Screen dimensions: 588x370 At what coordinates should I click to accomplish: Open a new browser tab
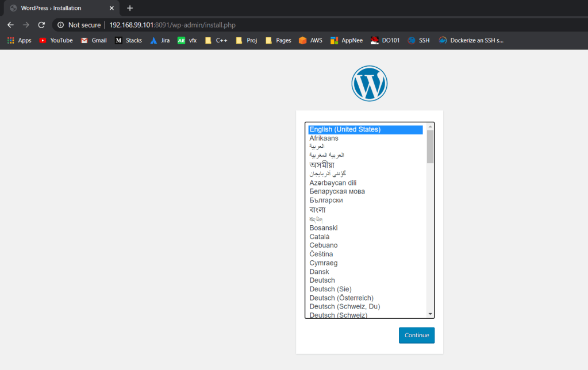tap(130, 8)
